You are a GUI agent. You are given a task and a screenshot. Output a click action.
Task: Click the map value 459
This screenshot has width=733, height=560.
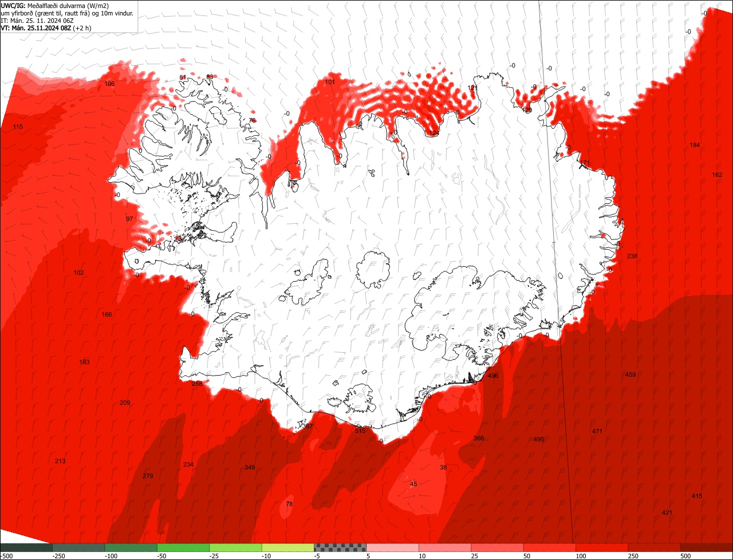tap(630, 374)
